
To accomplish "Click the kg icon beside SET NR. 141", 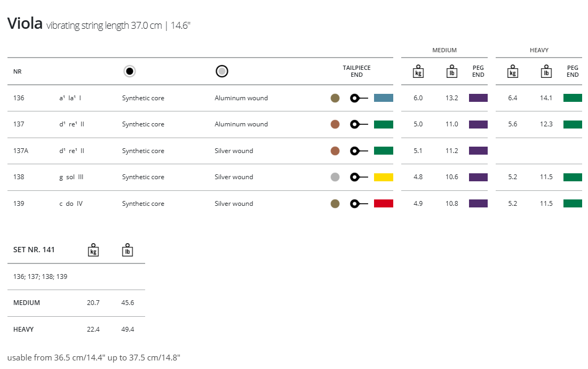I will pos(93,250).
